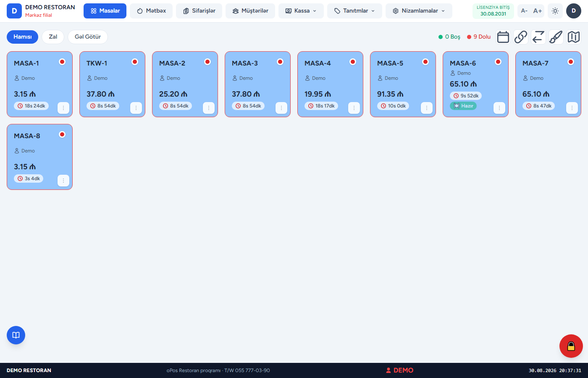Open MASA-7 three-dot options menu
The width and height of the screenshot is (588, 378).
tap(572, 108)
